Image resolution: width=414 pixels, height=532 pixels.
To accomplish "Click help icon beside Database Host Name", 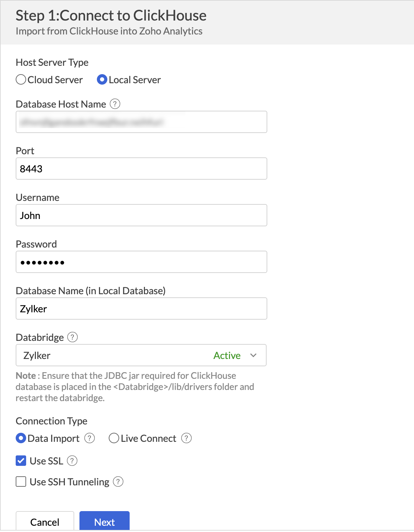I will tap(115, 104).
